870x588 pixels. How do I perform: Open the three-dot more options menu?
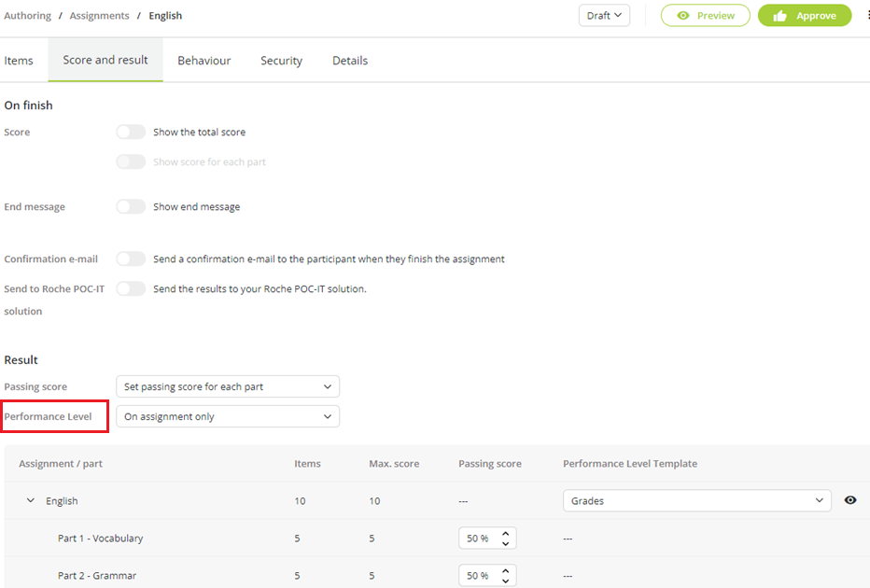pyautogui.click(x=868, y=15)
